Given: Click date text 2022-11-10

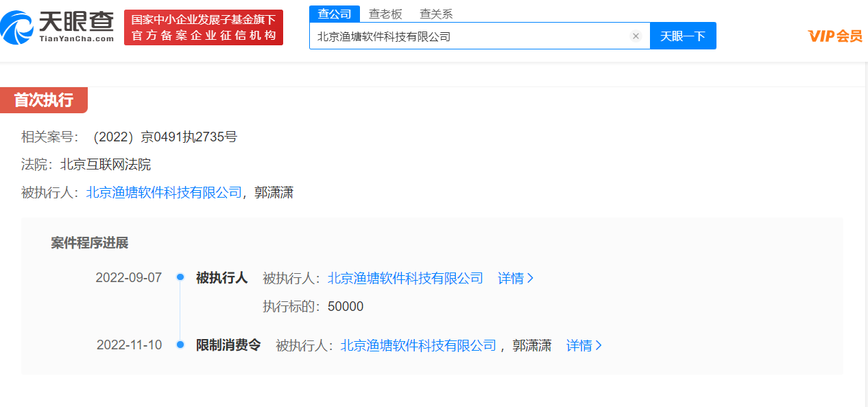Looking at the screenshot, I should [x=129, y=345].
